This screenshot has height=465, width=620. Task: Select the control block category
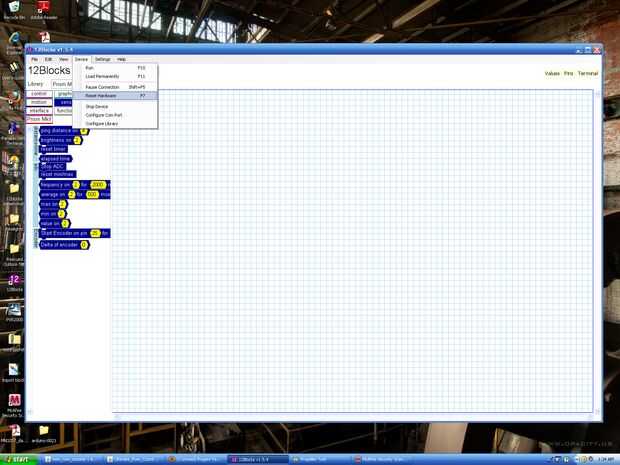pos(39,94)
